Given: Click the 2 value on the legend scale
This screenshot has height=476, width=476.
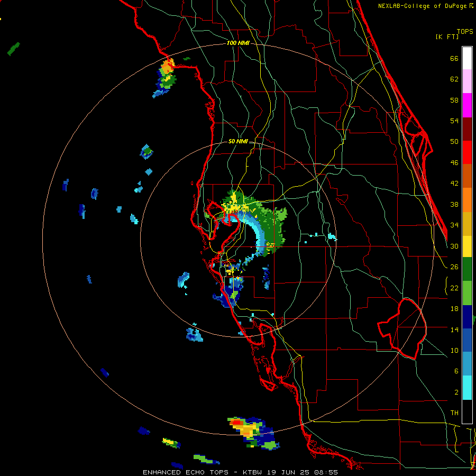Looking at the screenshot, I should pos(456,392).
